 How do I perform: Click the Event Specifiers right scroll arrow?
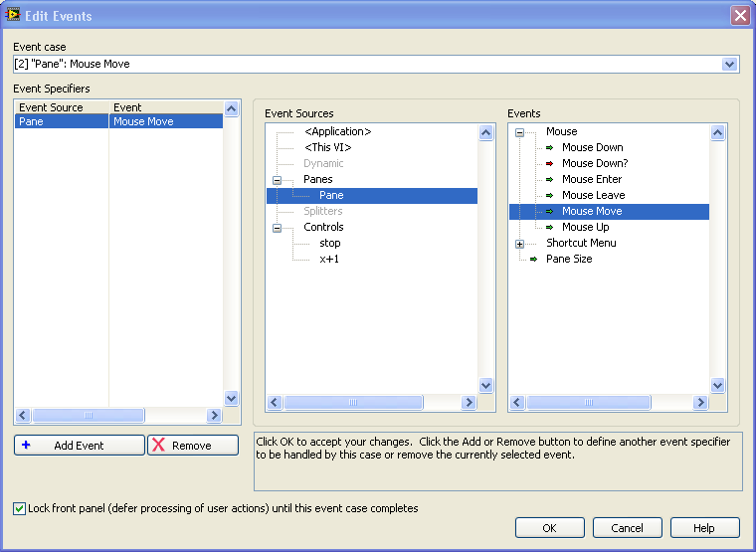pos(214,415)
